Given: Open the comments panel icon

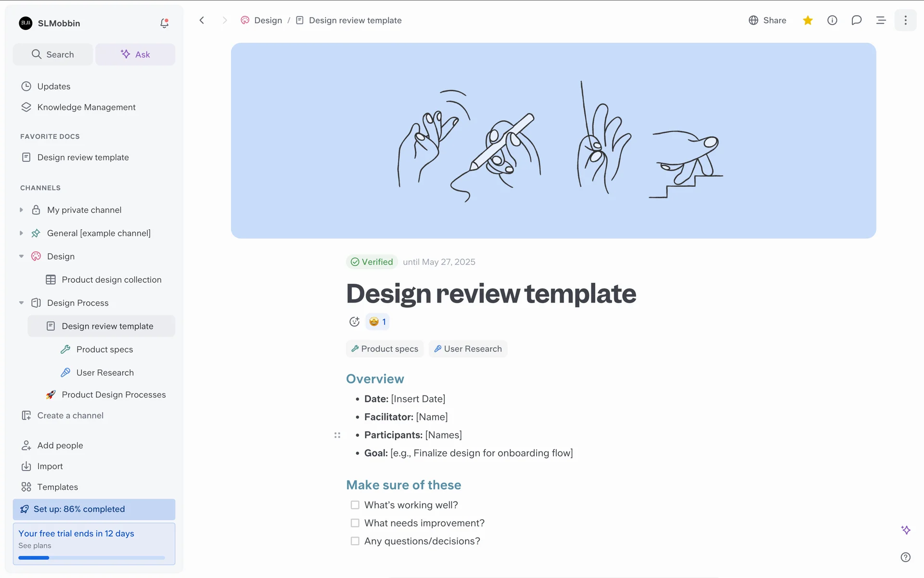Looking at the screenshot, I should pyautogui.click(x=856, y=20).
